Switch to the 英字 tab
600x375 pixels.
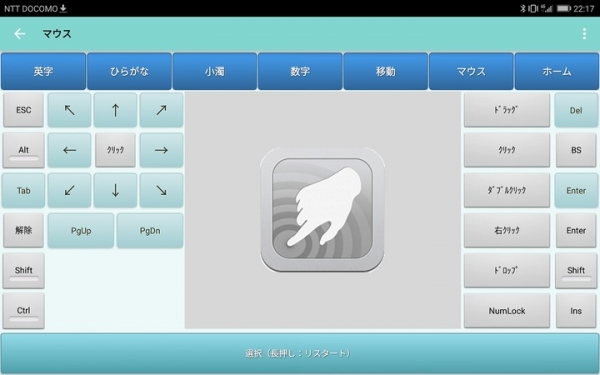pos(43,71)
